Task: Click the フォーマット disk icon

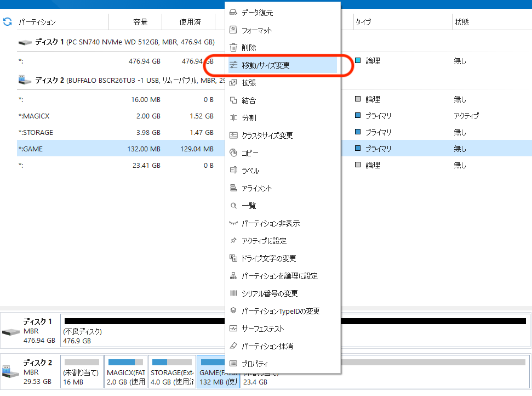Action: pos(233,30)
